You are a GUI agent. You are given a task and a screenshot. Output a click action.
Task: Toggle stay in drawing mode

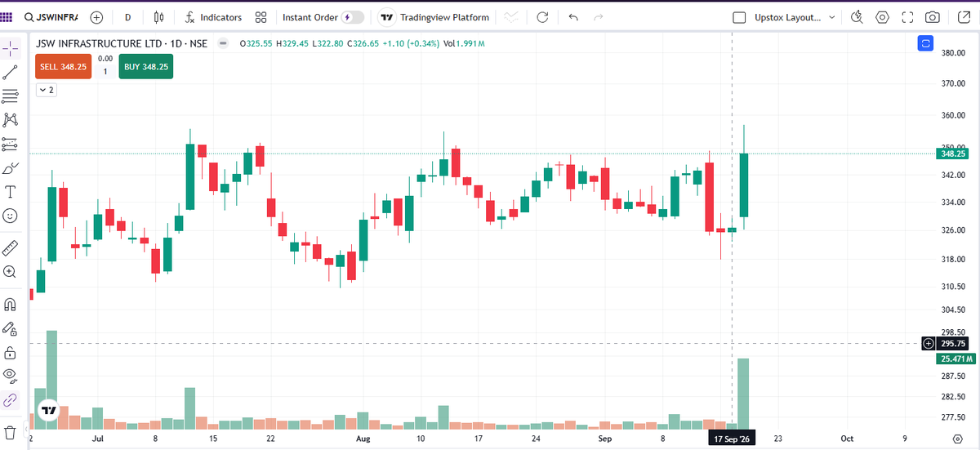(x=10, y=328)
